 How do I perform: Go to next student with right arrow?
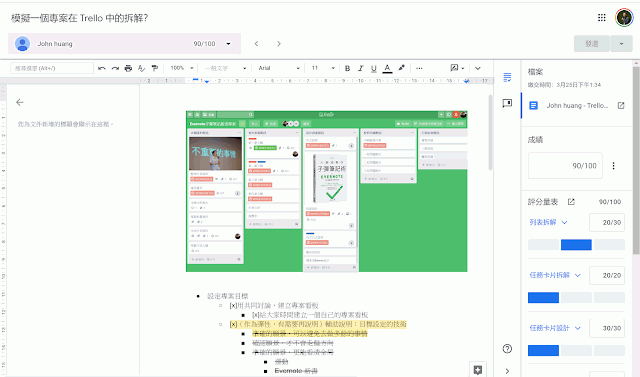[279, 44]
